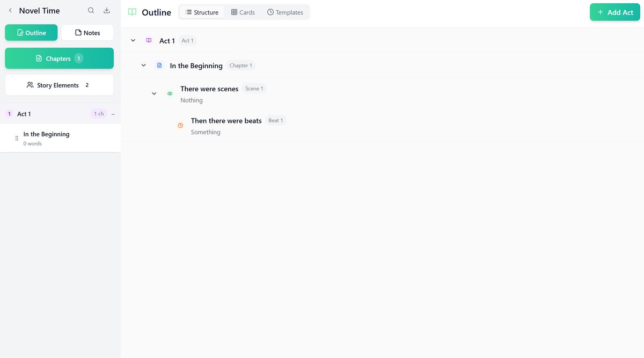Go back using the arrow beside Novel Time
Image resolution: width=644 pixels, height=358 pixels.
pos(10,10)
